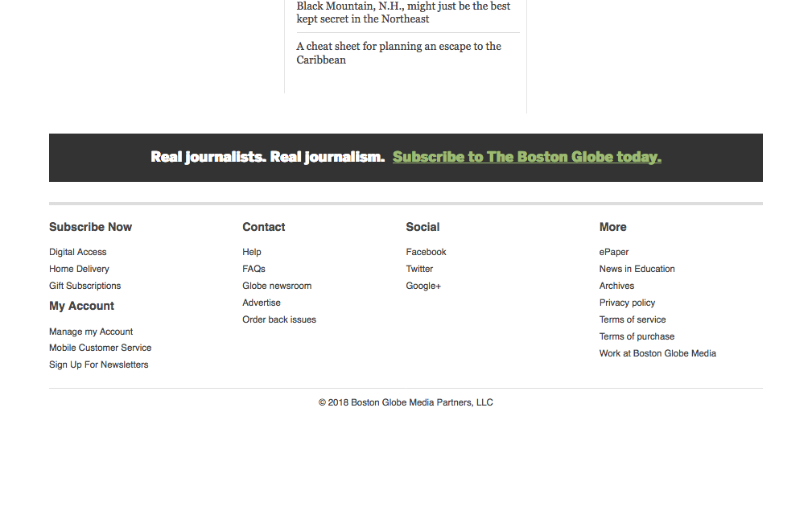Screen dimensions: 812x511
Task: Select Manage my Account
Action: pos(91,332)
